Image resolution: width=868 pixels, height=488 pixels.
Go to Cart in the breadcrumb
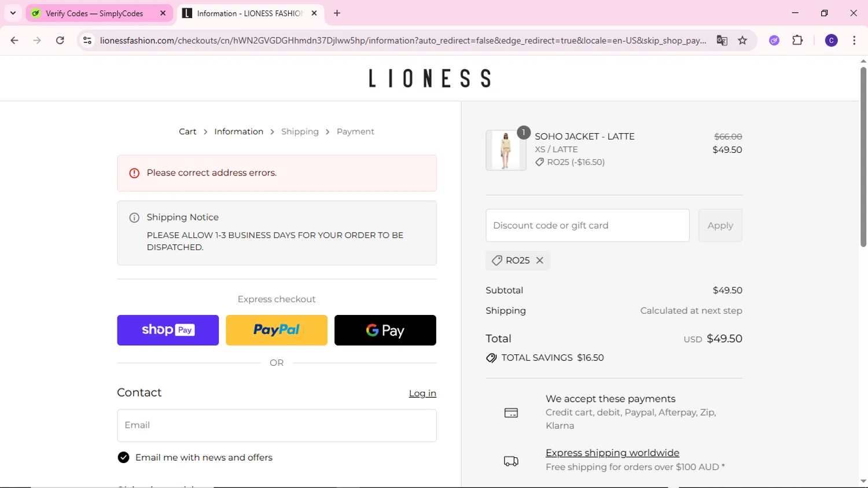(187, 132)
